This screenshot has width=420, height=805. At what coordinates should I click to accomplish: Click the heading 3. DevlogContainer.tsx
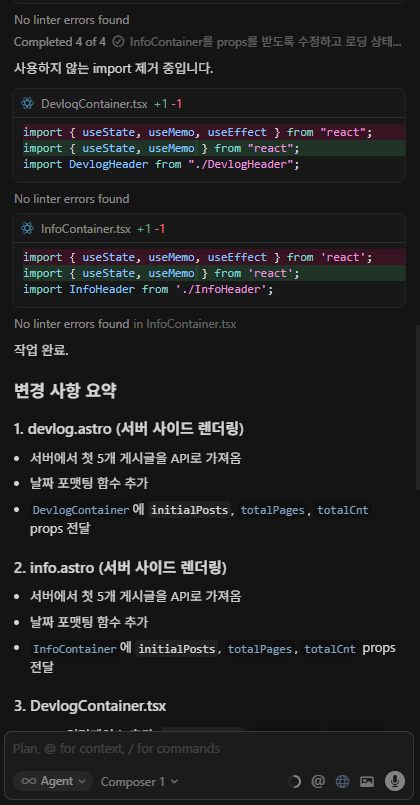pos(90,706)
